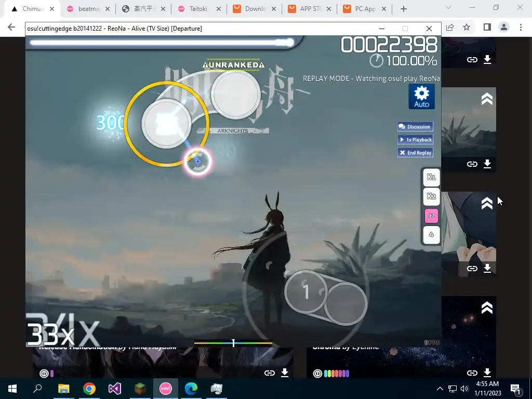The image size is (532, 399).
Task: Chimu page: copy link icon on topmost partly hidden card
Action: (x=472, y=60)
